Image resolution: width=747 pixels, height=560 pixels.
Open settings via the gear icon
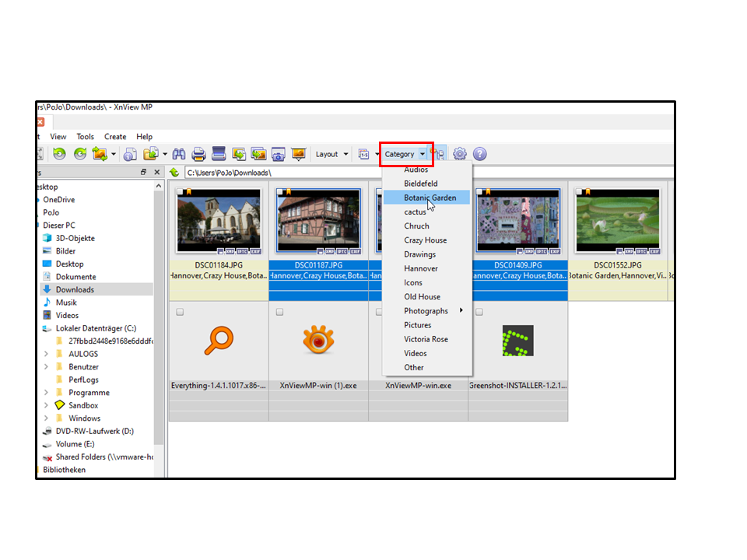(460, 154)
